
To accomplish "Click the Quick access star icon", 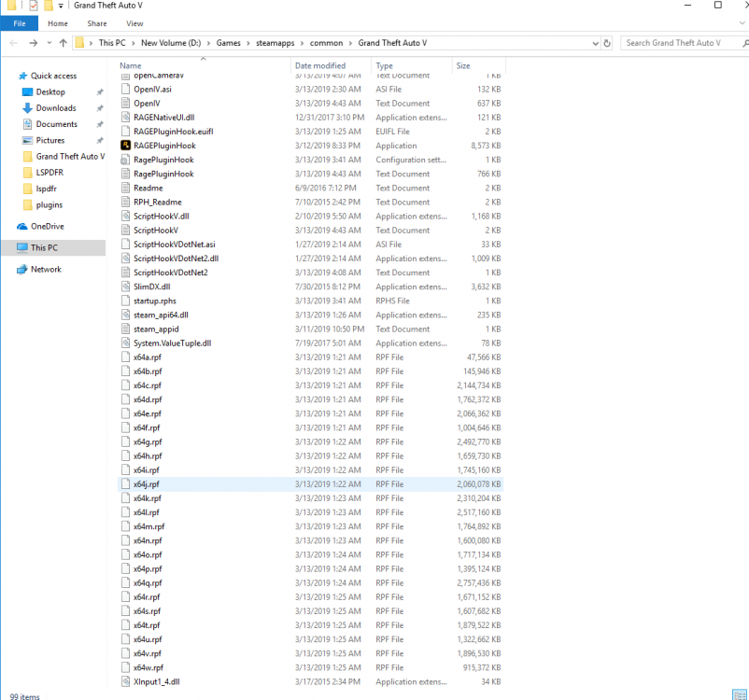I will (x=22, y=76).
